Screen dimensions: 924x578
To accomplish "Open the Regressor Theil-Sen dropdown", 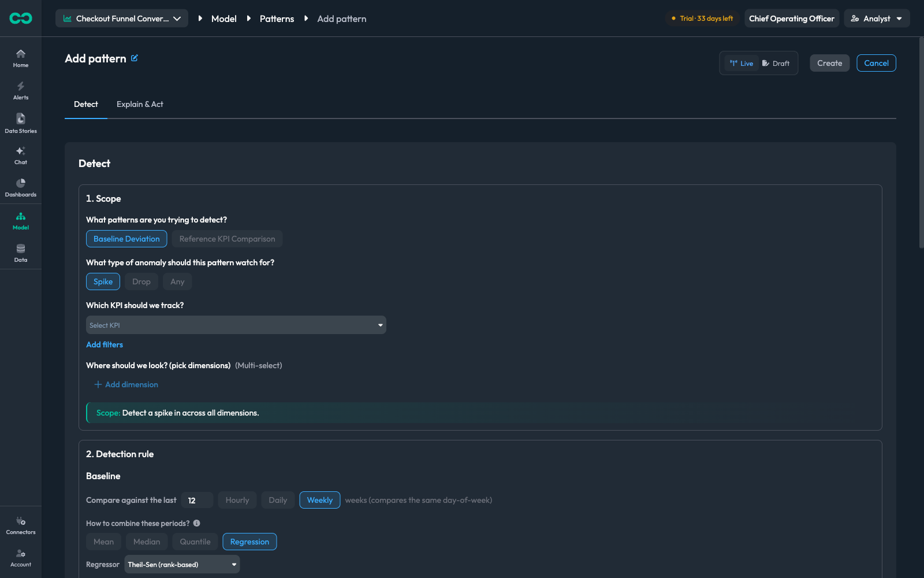I will point(182,564).
